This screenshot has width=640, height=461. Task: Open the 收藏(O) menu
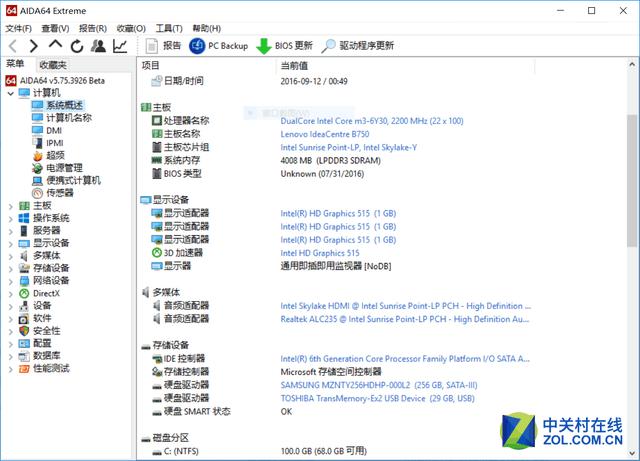coord(131,28)
